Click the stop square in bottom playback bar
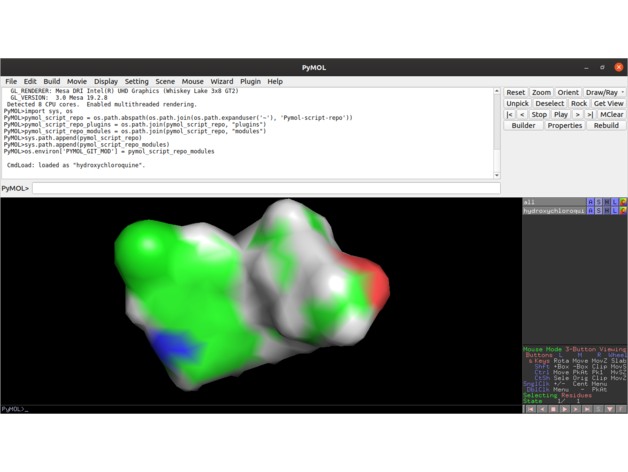This screenshot has height=472, width=628. [553, 409]
